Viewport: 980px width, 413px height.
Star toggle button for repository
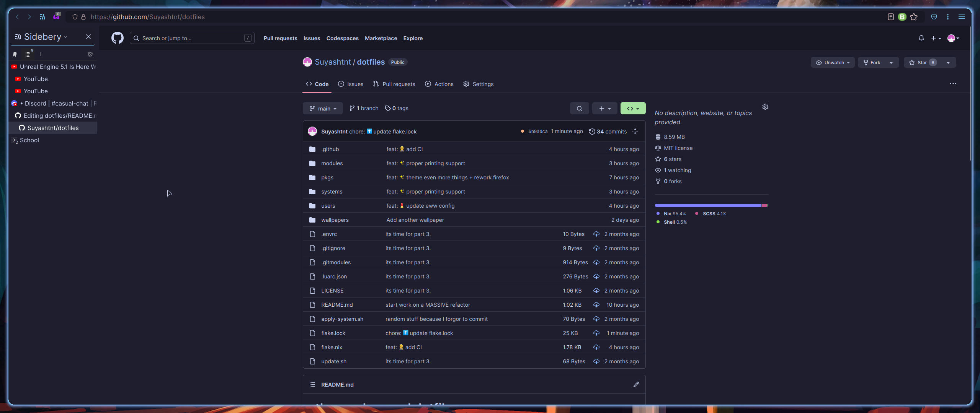click(x=923, y=62)
